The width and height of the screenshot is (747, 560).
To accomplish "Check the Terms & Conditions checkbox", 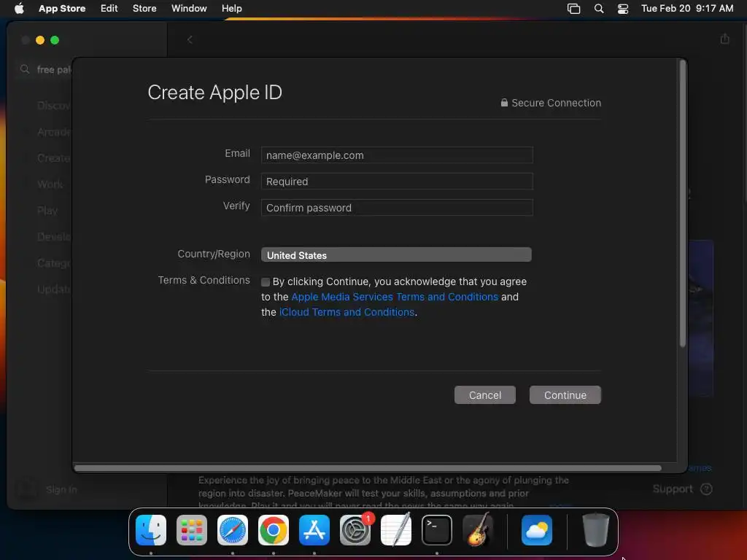I will pyautogui.click(x=266, y=282).
